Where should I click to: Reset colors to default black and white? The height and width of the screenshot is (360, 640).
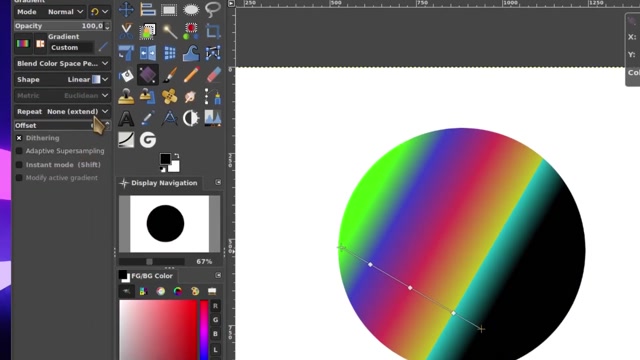pyautogui.click(x=162, y=169)
